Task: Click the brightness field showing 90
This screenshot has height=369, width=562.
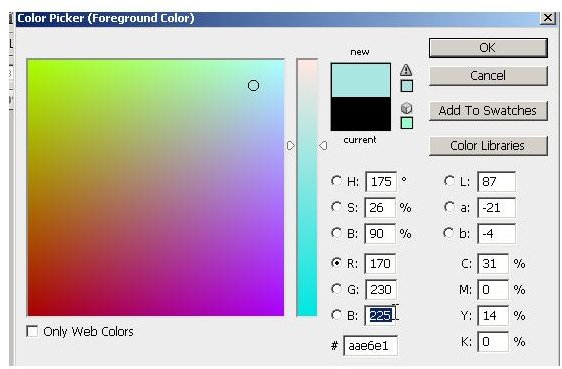Action: pyautogui.click(x=380, y=234)
